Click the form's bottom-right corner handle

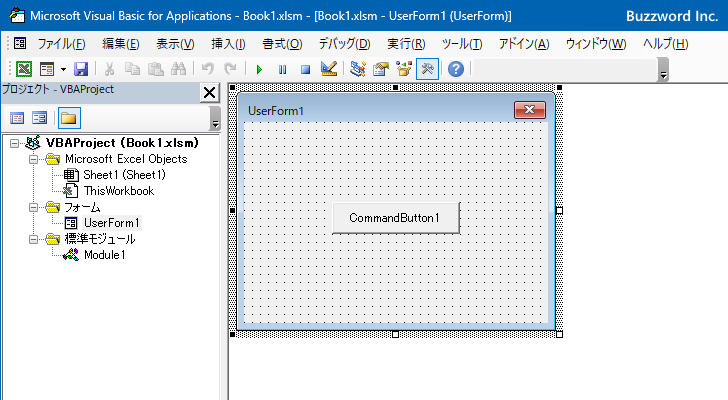click(559, 334)
